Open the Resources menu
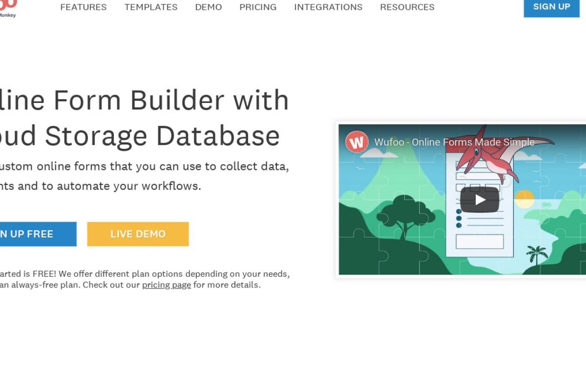The image size is (586, 392). (x=407, y=7)
